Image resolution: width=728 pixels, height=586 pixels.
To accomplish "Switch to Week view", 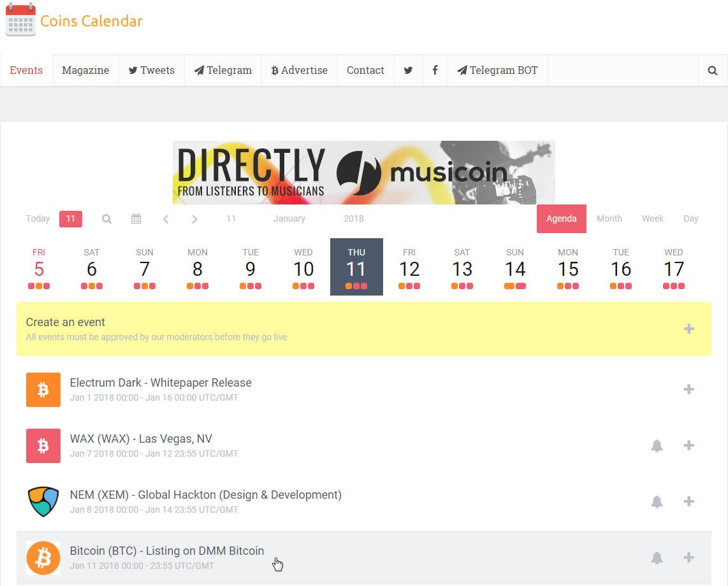I will click(652, 218).
